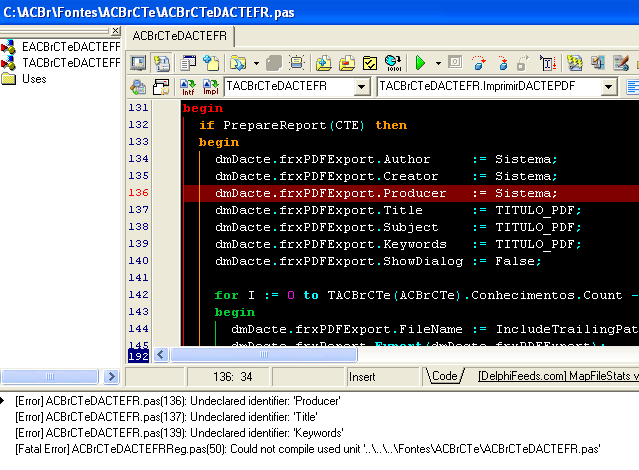The height and width of the screenshot is (470, 639).
Task: Click the editor horizontal scrollbar thumb
Action: pyautogui.click(x=264, y=355)
